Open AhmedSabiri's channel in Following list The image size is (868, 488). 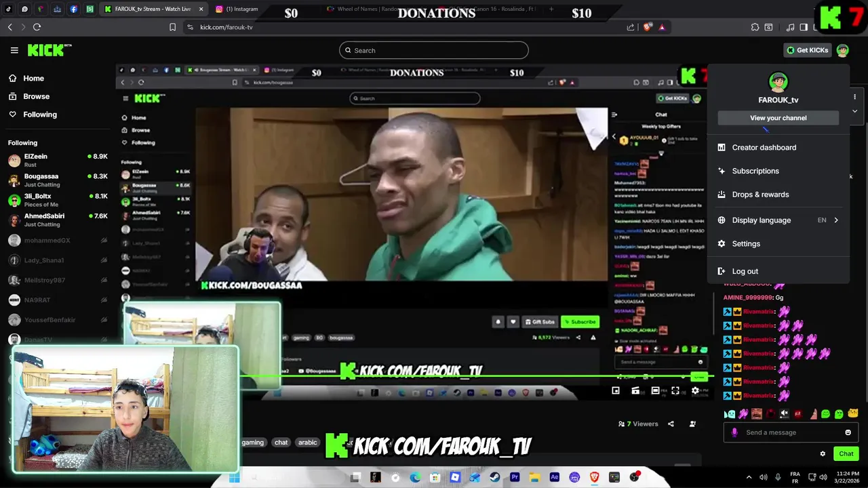point(58,220)
